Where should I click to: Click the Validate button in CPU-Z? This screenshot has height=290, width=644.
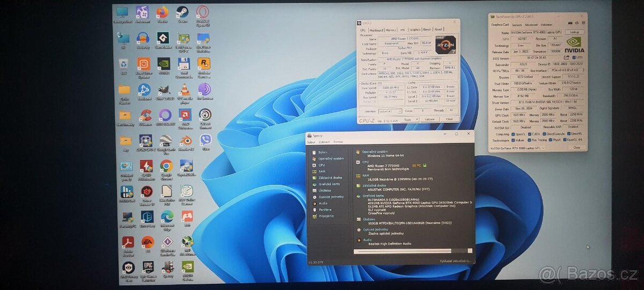coord(430,119)
